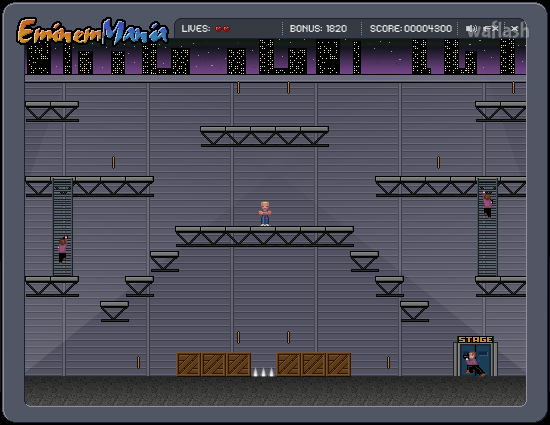Image resolution: width=550 pixels, height=425 pixels.
Task: Click the SCORE 00004300 readout
Action: point(410,29)
